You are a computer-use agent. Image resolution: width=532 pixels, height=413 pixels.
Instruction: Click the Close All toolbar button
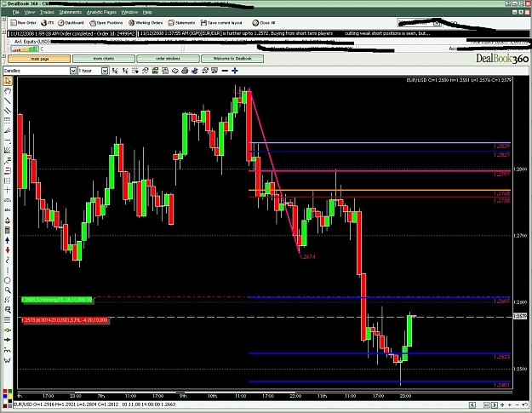[x=264, y=23]
